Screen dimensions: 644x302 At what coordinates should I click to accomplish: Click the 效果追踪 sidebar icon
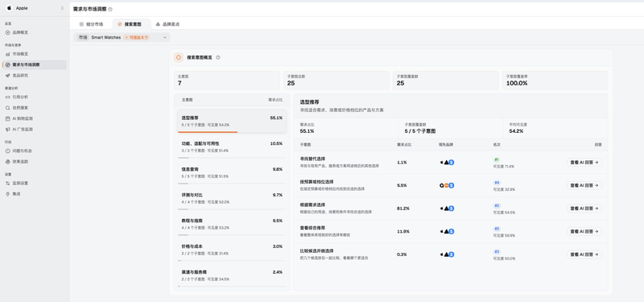[x=8, y=162]
